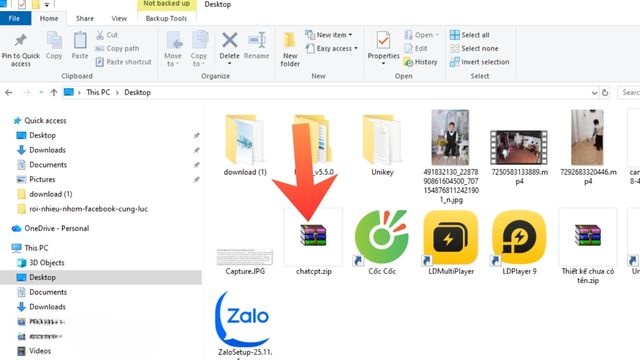Click Pin to Quick access icon
The image size is (640, 360).
coord(20,40)
